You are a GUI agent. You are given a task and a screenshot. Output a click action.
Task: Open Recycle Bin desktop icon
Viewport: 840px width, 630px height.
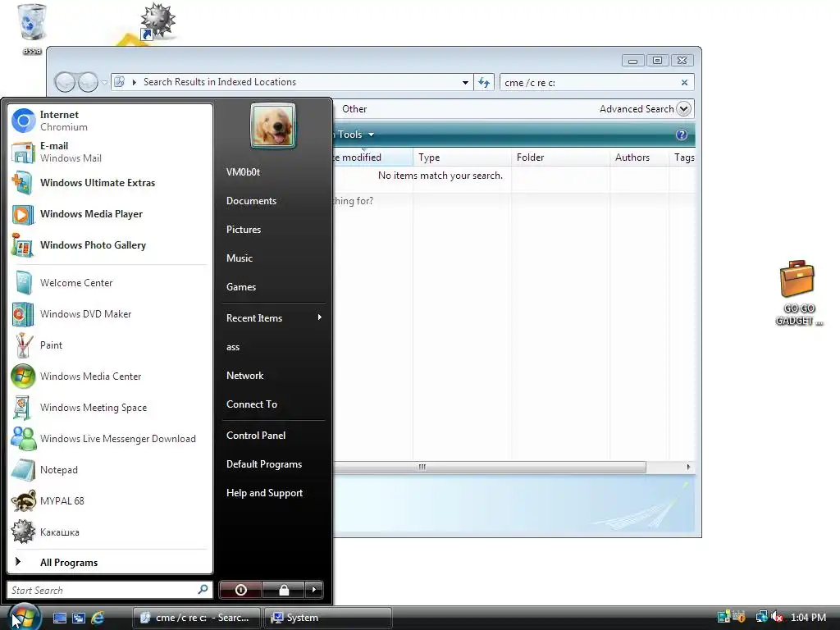tap(32, 29)
